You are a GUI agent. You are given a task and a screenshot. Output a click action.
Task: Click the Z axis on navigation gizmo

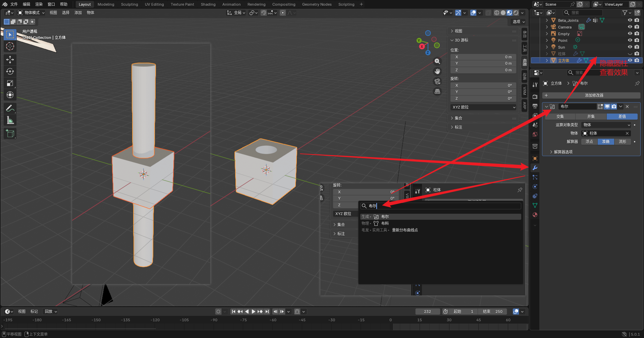pos(428,53)
